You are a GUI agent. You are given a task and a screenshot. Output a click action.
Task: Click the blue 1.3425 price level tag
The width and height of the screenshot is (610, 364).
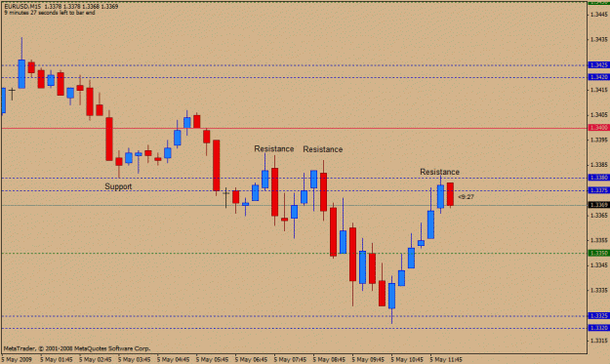(598, 65)
